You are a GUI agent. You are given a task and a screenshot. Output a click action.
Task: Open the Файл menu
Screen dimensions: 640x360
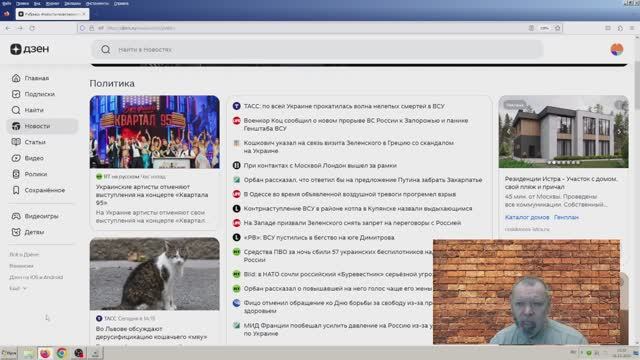(7, 3)
